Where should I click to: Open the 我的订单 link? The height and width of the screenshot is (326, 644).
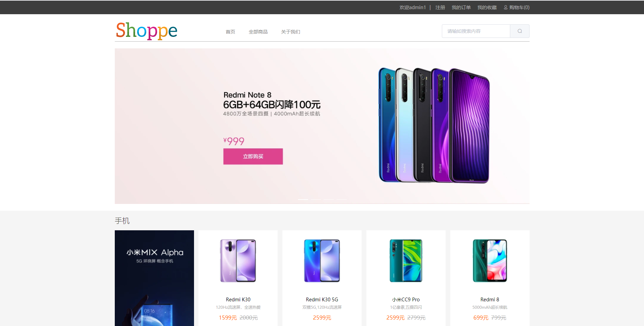click(x=461, y=7)
